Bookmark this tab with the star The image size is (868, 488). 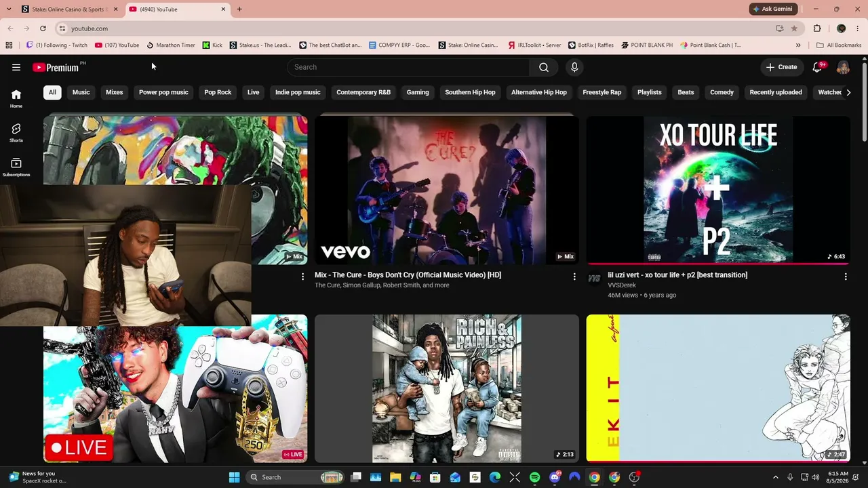[794, 28]
